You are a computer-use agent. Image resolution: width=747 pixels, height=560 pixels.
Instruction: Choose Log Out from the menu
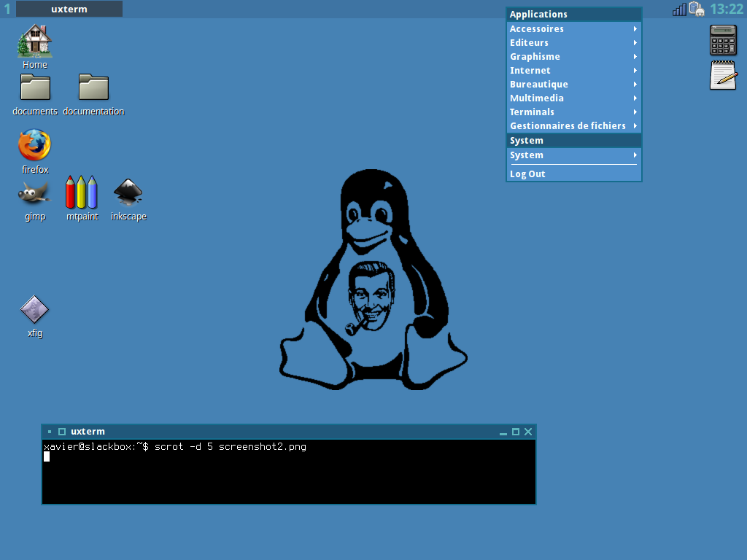(x=573, y=174)
